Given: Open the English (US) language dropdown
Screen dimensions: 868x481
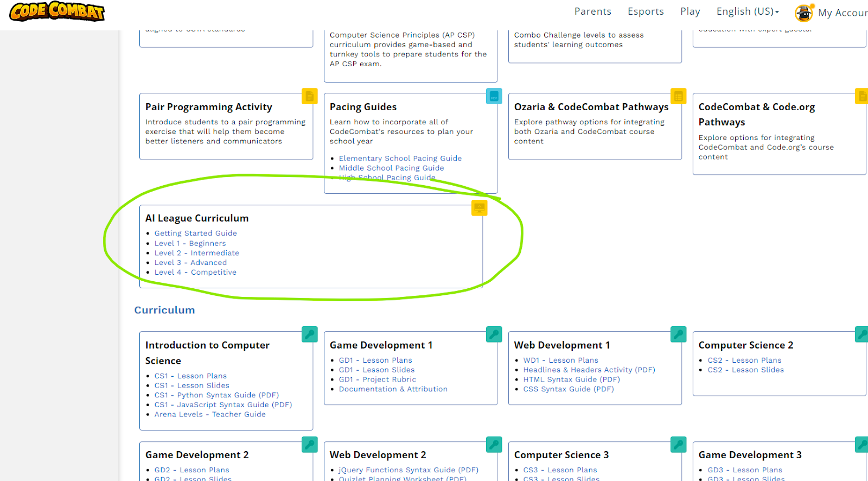Looking at the screenshot, I should pos(748,11).
